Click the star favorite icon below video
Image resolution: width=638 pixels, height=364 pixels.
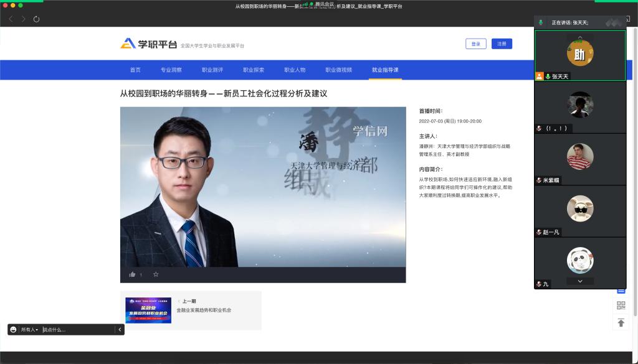click(x=156, y=274)
